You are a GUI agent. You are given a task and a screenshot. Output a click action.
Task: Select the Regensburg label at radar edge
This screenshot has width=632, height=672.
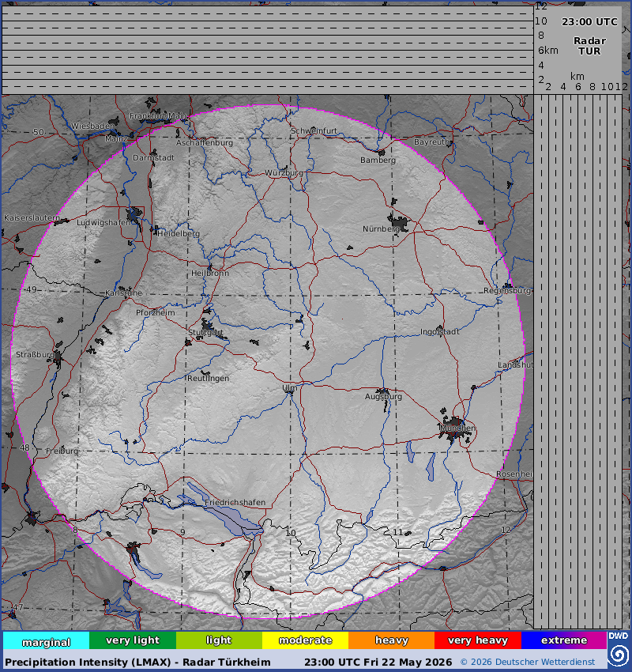(x=507, y=291)
